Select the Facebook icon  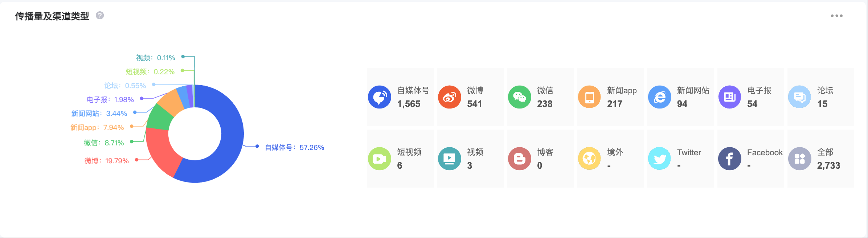coord(730,159)
